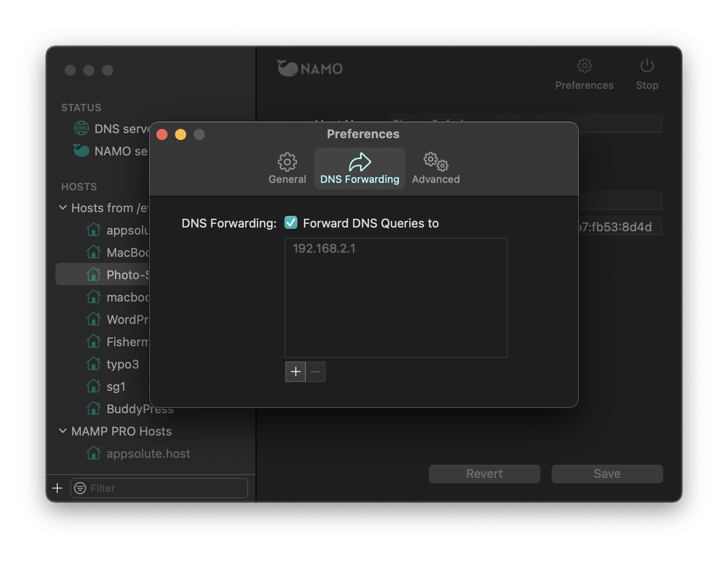Select the appsolute.host name under MAMP PRO
This screenshot has width=728, height=563.
tap(148, 454)
